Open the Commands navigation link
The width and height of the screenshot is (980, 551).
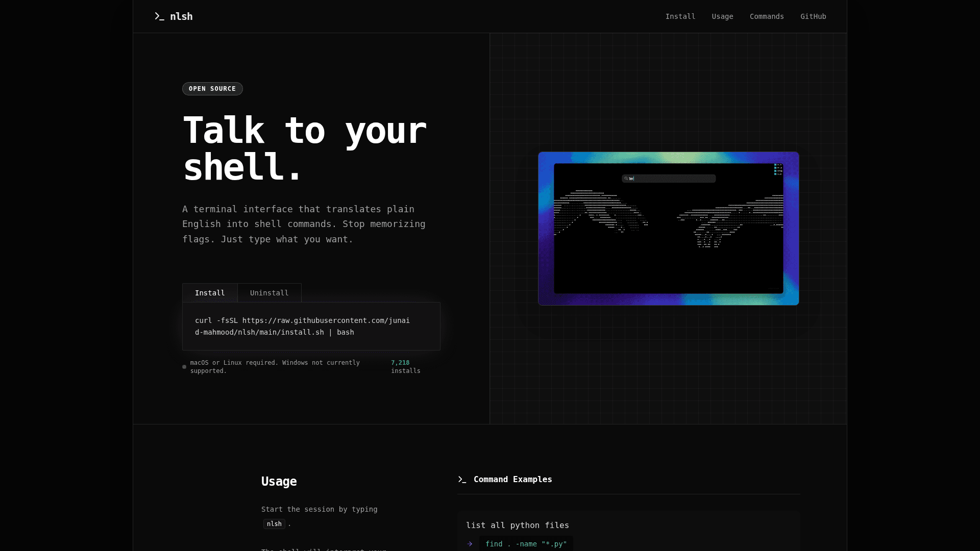(766, 16)
